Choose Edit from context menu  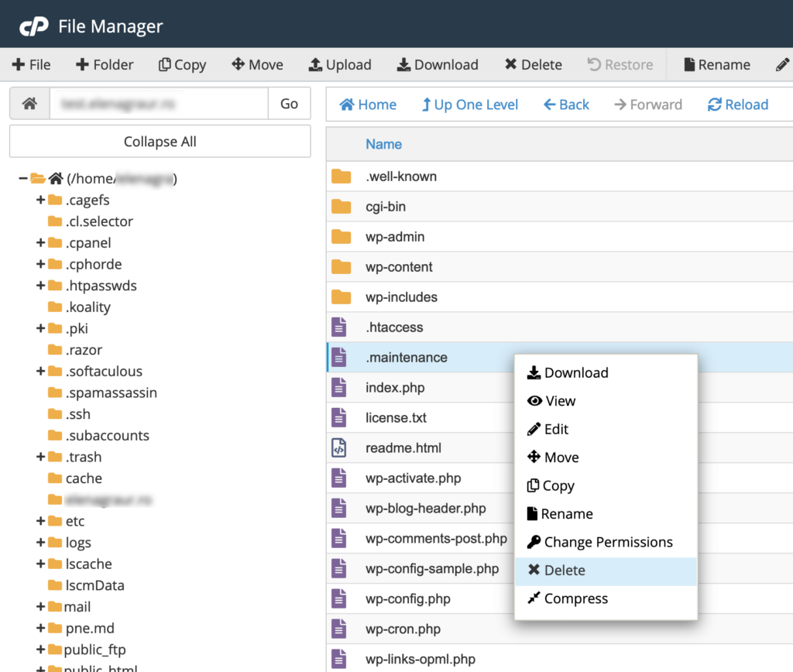(606, 430)
